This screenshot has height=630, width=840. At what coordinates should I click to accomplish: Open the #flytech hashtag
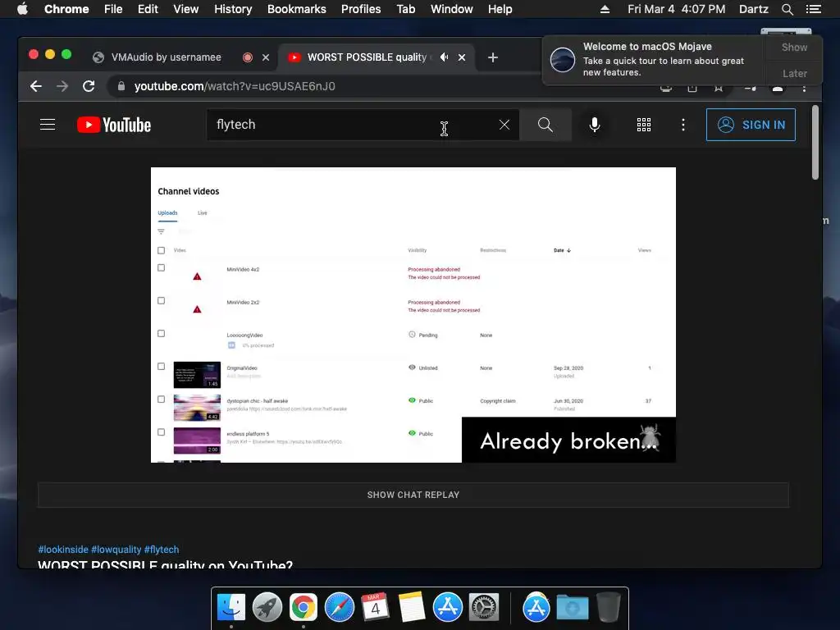tap(162, 550)
